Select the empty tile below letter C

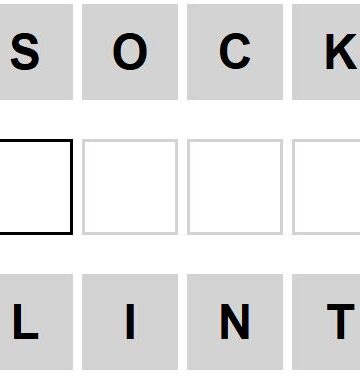pyautogui.click(x=235, y=187)
